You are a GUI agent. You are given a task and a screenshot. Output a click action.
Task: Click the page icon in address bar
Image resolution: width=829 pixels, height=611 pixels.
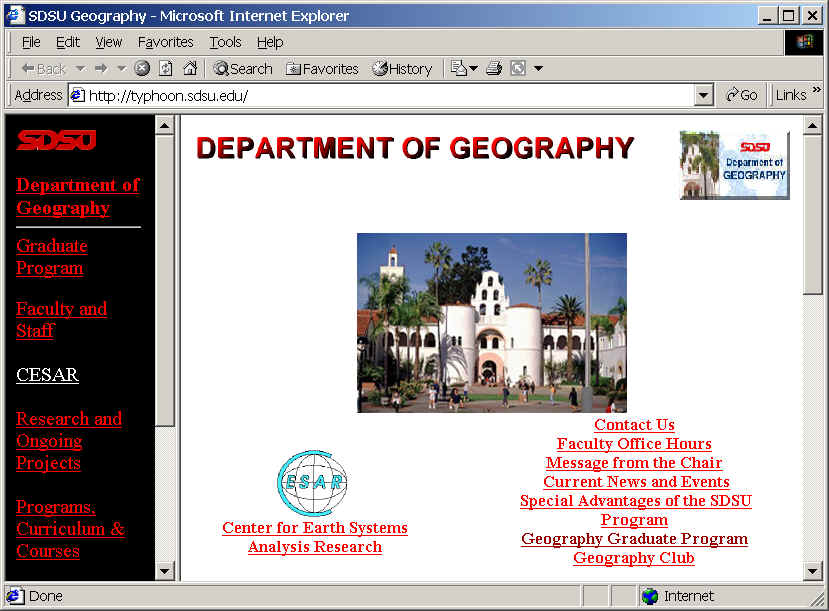(78, 96)
